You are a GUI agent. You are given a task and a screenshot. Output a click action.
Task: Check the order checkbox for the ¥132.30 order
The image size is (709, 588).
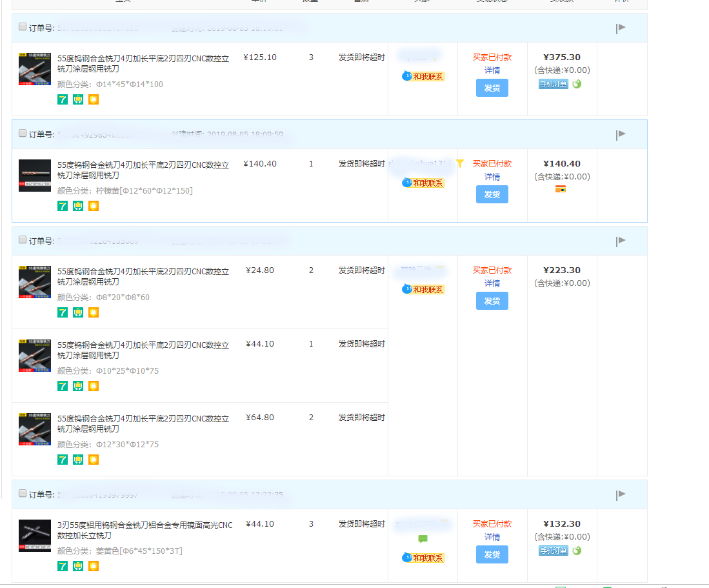click(x=23, y=494)
